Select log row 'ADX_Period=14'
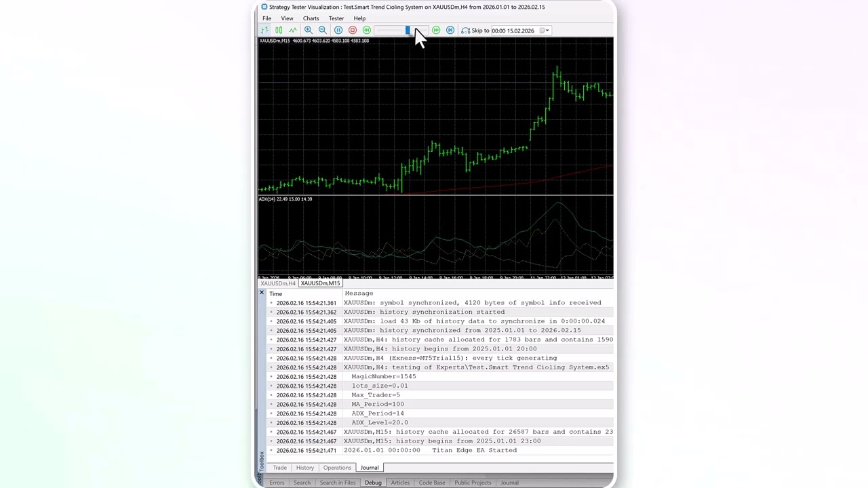 441,413
